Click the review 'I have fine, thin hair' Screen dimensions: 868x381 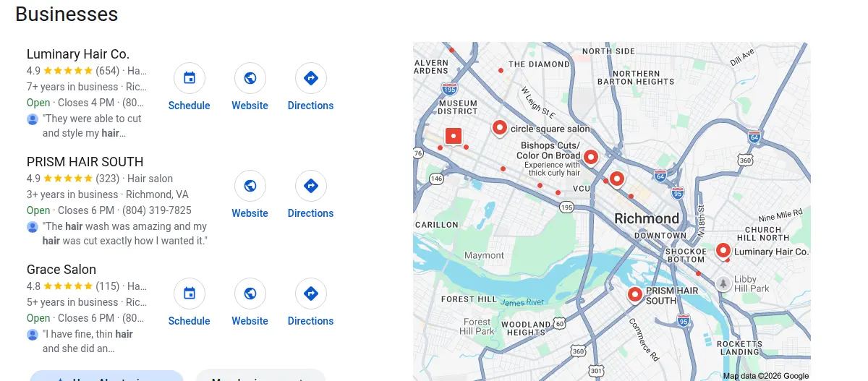pyautogui.click(x=88, y=341)
